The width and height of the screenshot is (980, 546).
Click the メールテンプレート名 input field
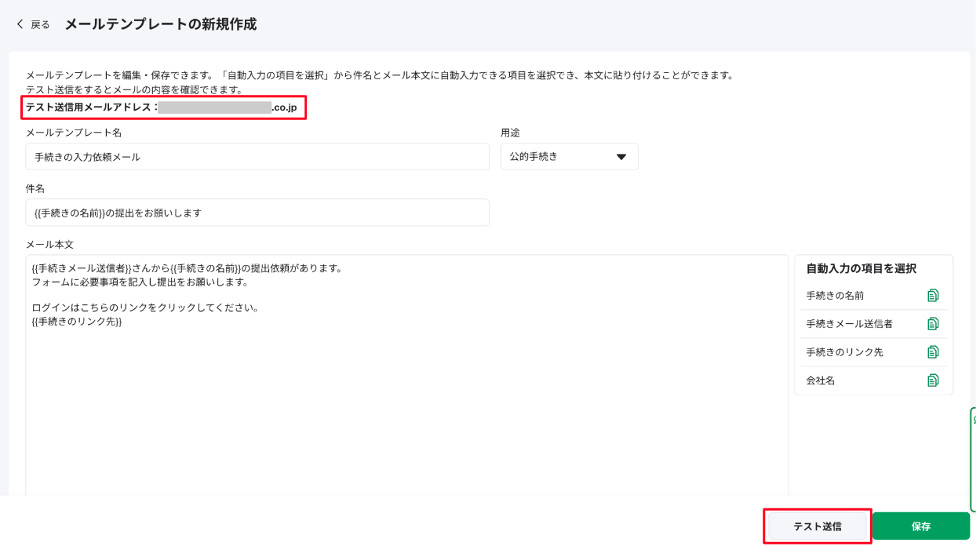tap(257, 157)
